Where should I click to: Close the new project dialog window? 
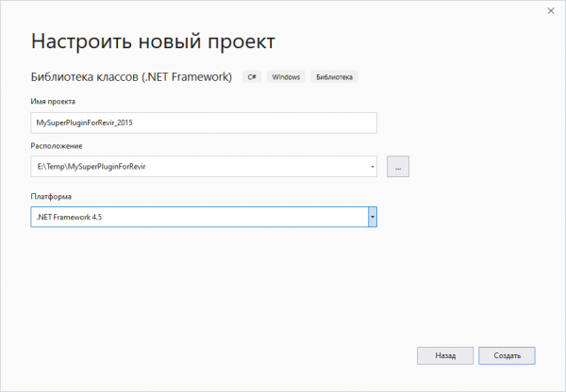pyautogui.click(x=549, y=10)
